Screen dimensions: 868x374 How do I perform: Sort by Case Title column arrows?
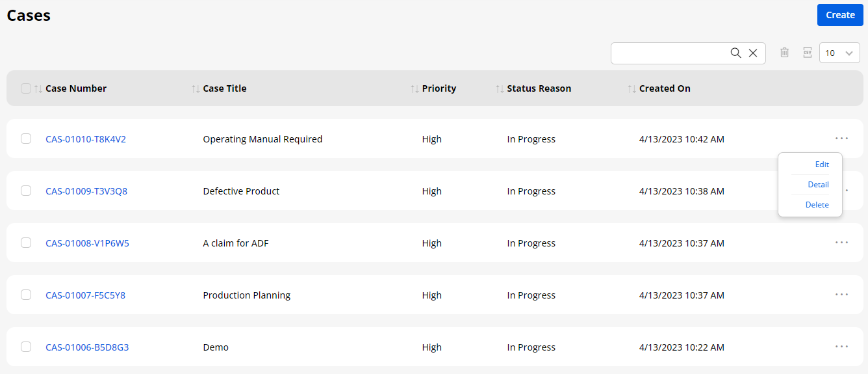click(196, 88)
